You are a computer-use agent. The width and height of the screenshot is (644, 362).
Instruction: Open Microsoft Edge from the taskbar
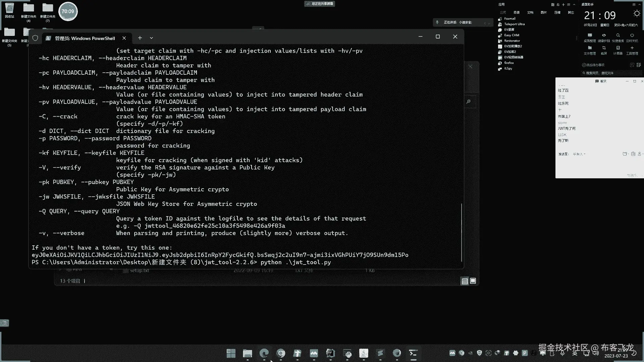point(264,353)
